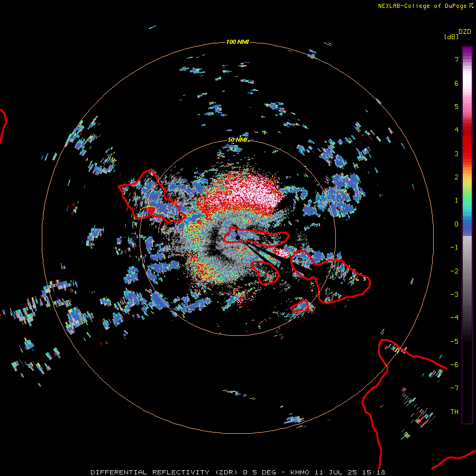Click the ZDR color scale bar
This screenshot has width=476, height=476.
tap(467, 235)
